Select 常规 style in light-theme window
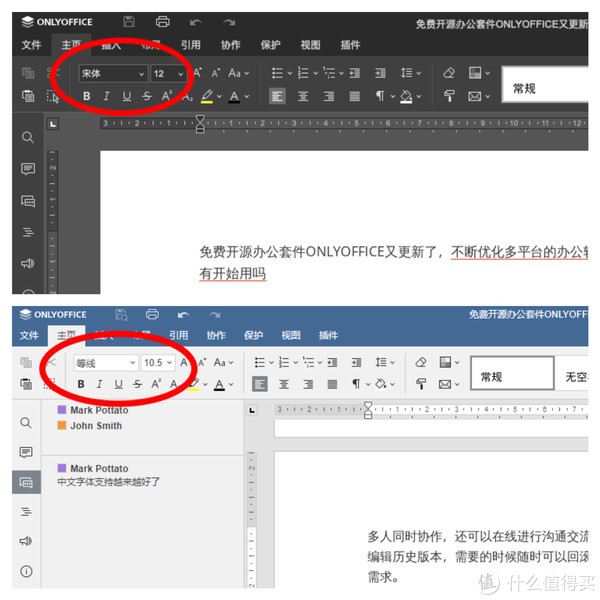The image size is (600, 600). coord(512,373)
